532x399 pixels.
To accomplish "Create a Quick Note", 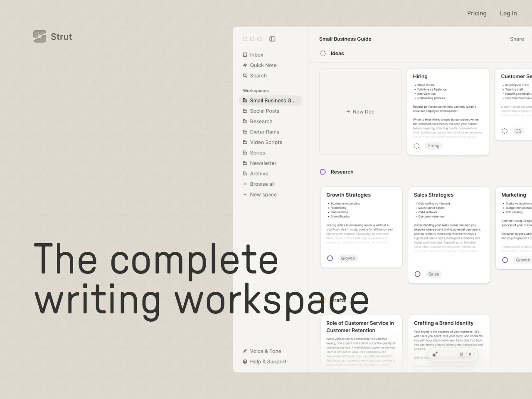I will tap(263, 65).
